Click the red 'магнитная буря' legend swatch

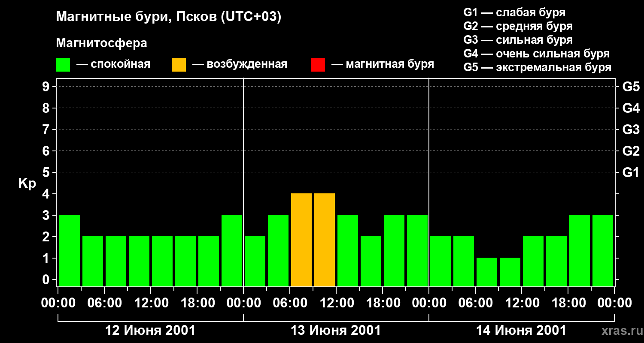coord(318,64)
